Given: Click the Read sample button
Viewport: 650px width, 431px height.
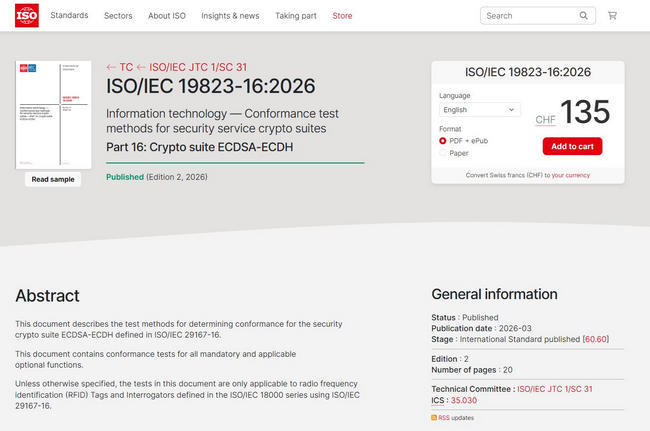Looking at the screenshot, I should (x=53, y=179).
